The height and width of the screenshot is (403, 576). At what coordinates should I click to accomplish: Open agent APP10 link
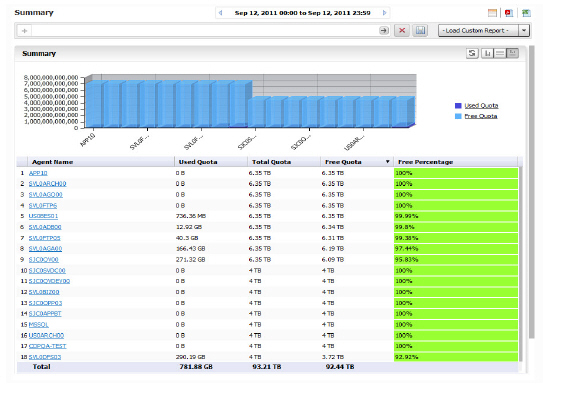tap(38, 173)
